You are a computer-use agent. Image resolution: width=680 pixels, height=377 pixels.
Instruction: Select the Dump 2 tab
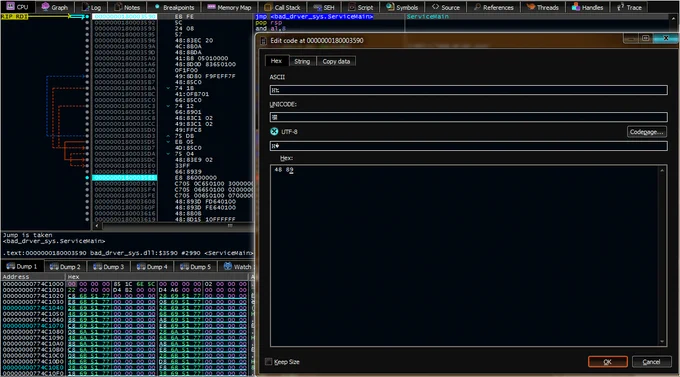[x=65, y=266]
